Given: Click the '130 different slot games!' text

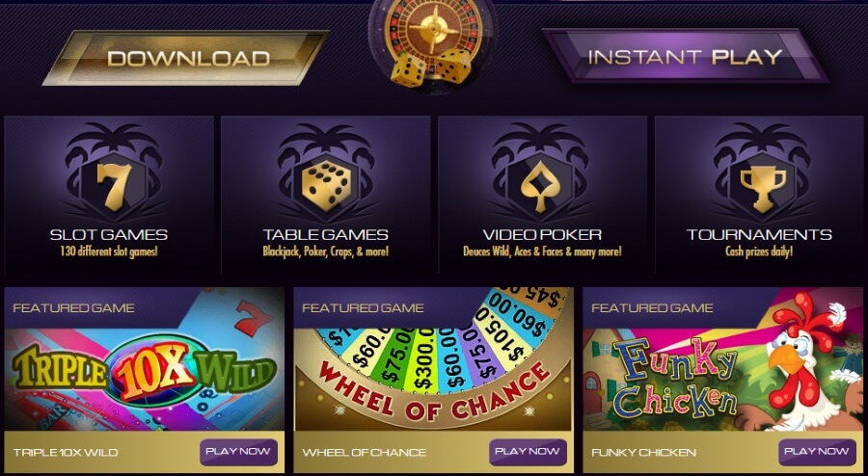Looking at the screenshot, I should coord(108,251).
